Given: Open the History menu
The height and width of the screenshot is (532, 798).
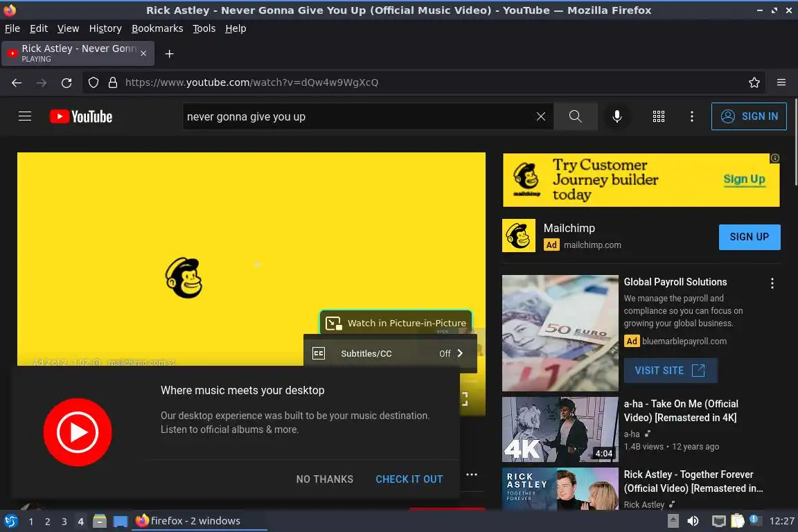Looking at the screenshot, I should 105,28.
